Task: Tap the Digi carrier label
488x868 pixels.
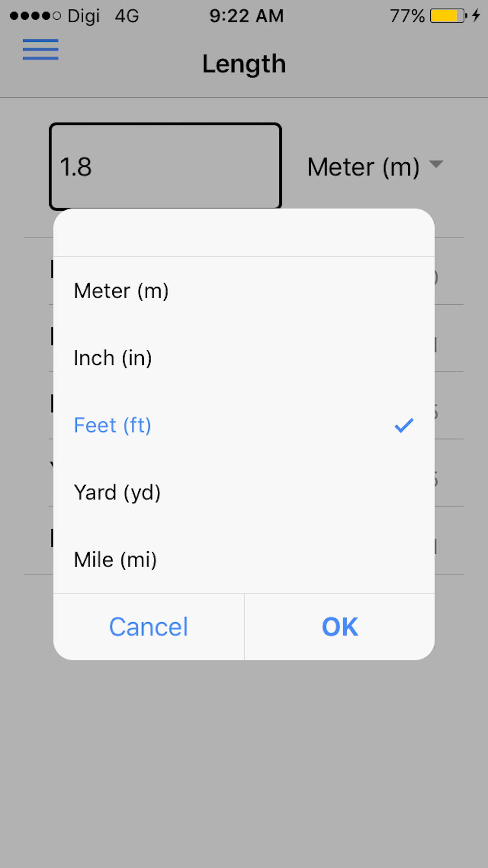Action: pos(83,16)
